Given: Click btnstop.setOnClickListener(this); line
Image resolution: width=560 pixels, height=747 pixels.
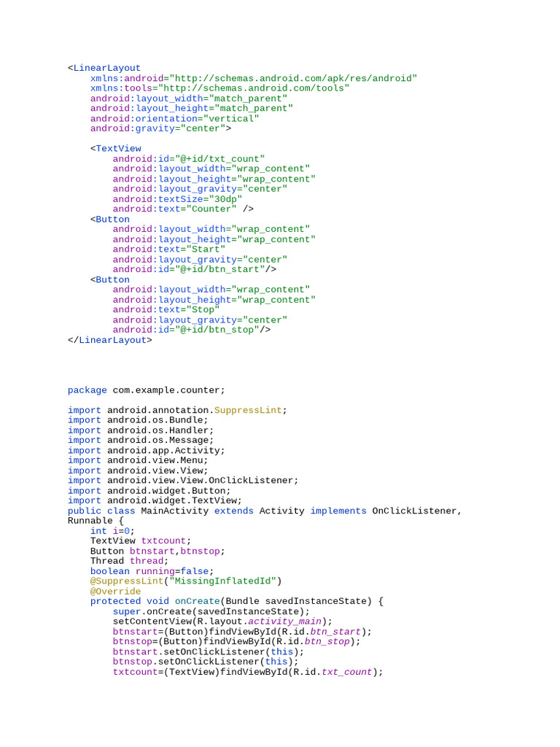Looking at the screenshot, I should tap(206, 662).
